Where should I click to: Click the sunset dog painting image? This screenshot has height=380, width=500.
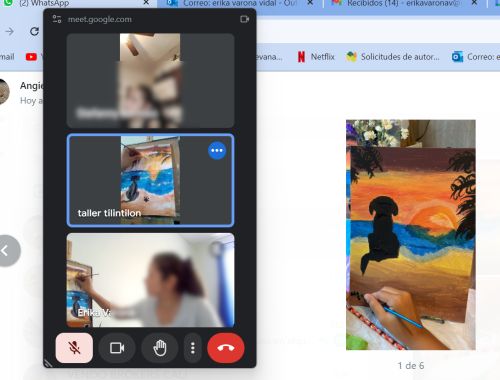411,235
